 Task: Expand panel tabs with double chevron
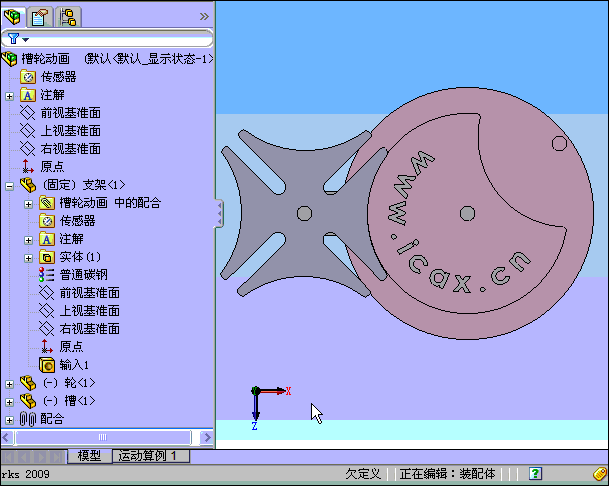coord(204,16)
